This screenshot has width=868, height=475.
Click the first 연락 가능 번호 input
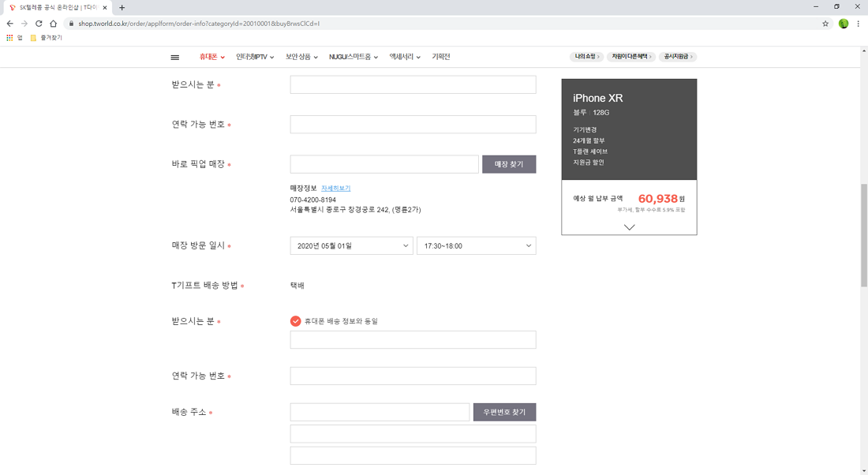tap(413, 125)
